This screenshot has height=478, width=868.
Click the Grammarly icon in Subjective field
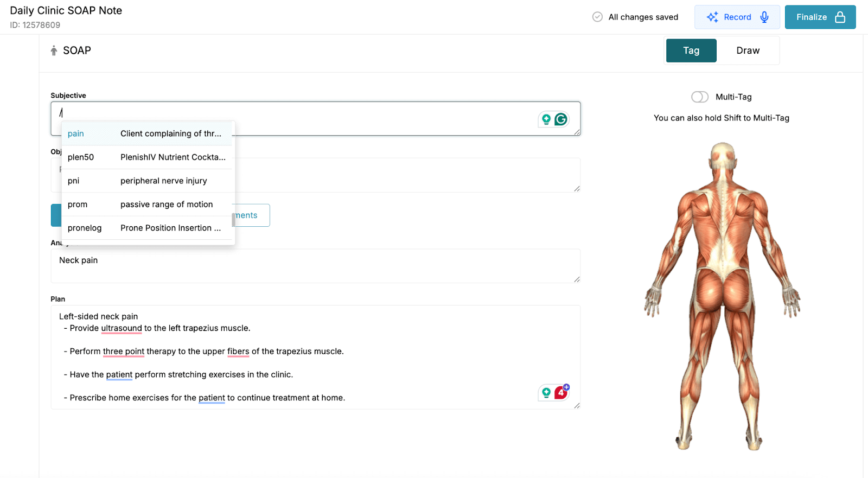point(561,119)
